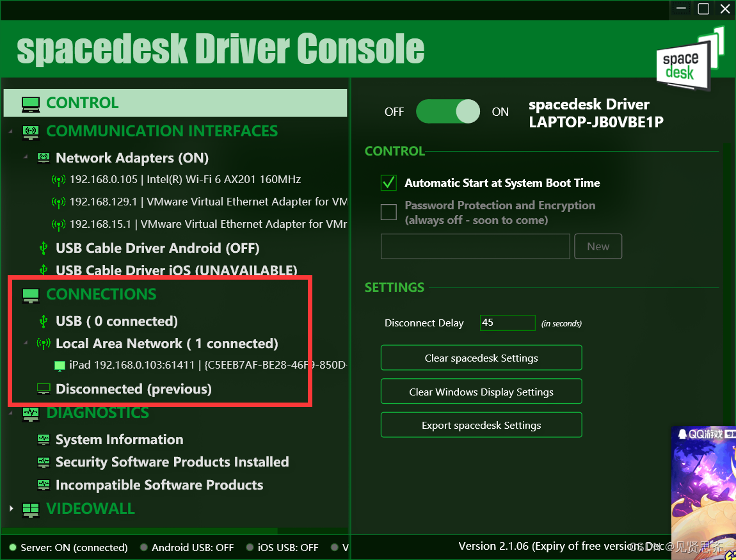Select Incompatible Software Products entry

pos(159,485)
